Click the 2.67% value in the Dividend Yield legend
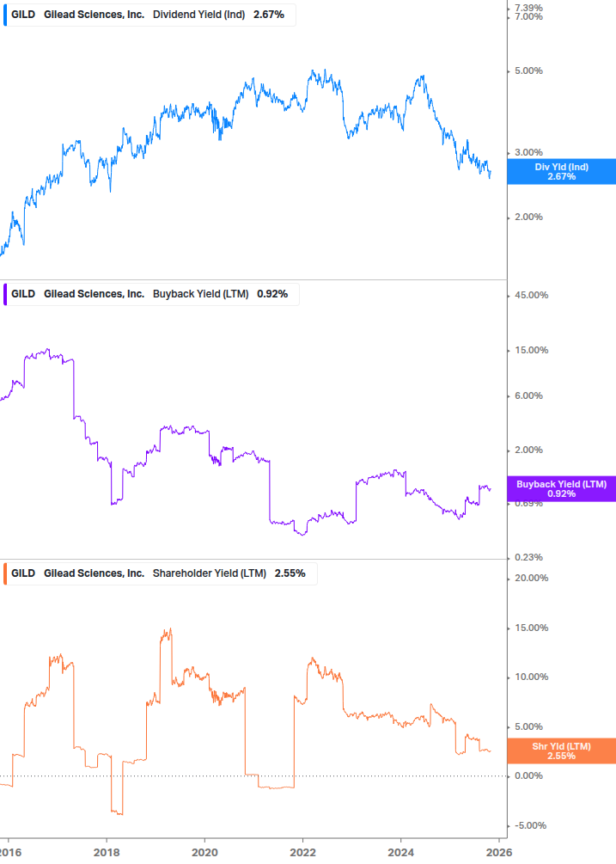Image resolution: width=616 pixels, height=864 pixels. coord(269,15)
